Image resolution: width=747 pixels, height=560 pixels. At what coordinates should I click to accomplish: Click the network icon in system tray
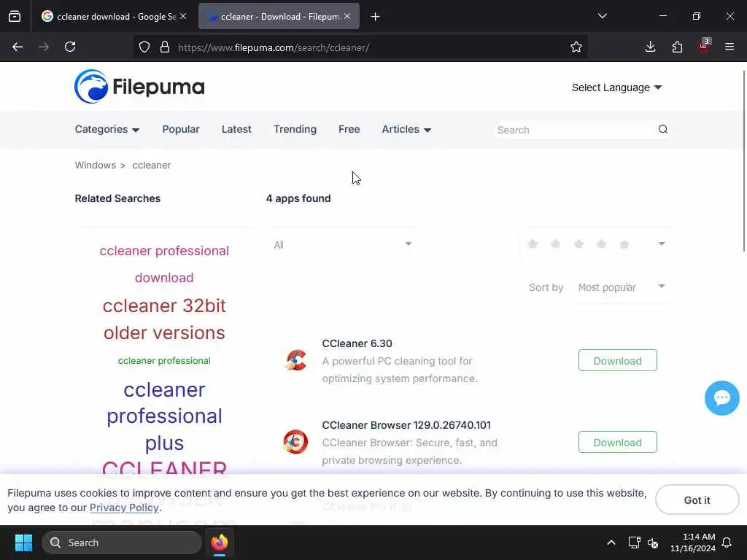634,542
